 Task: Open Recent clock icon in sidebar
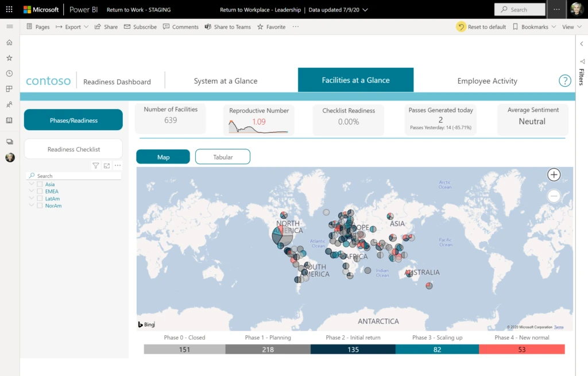click(x=9, y=73)
